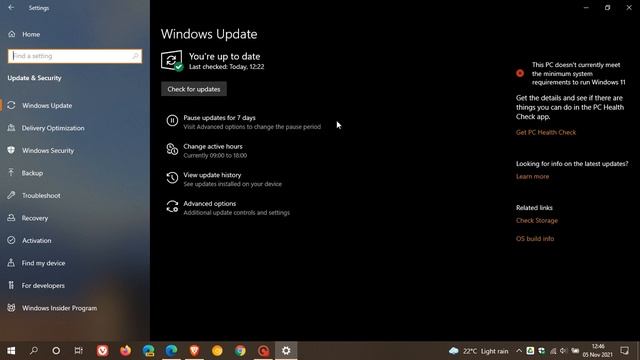The width and height of the screenshot is (640, 360).
Task: Click the red Windows 11 requirements warning icon
Action: pyautogui.click(x=520, y=73)
